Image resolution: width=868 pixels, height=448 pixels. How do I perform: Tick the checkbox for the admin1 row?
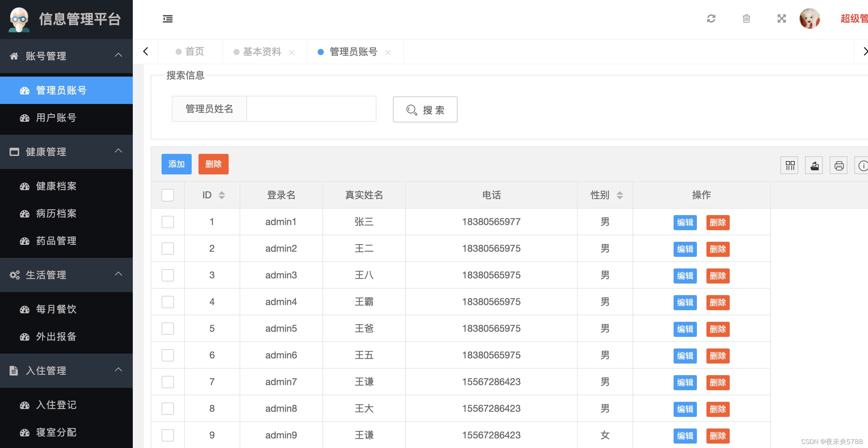[x=168, y=222]
